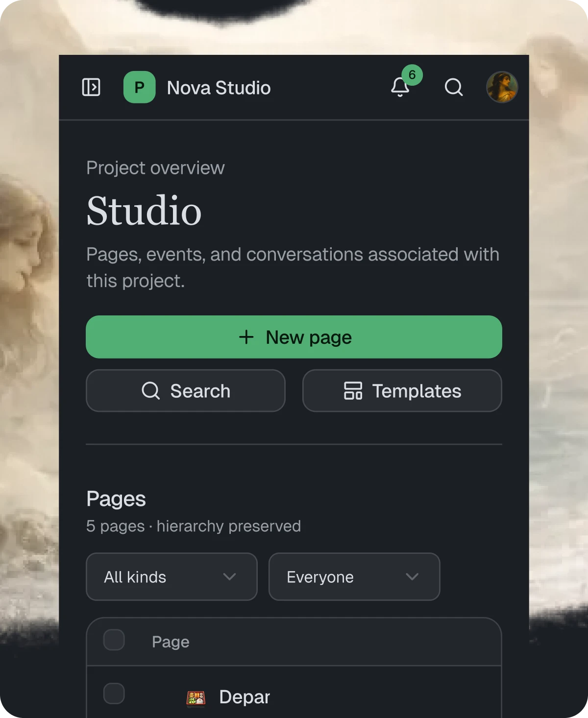Click the bento emoji icon beside Depar
This screenshot has height=718, width=588.
[196, 698]
